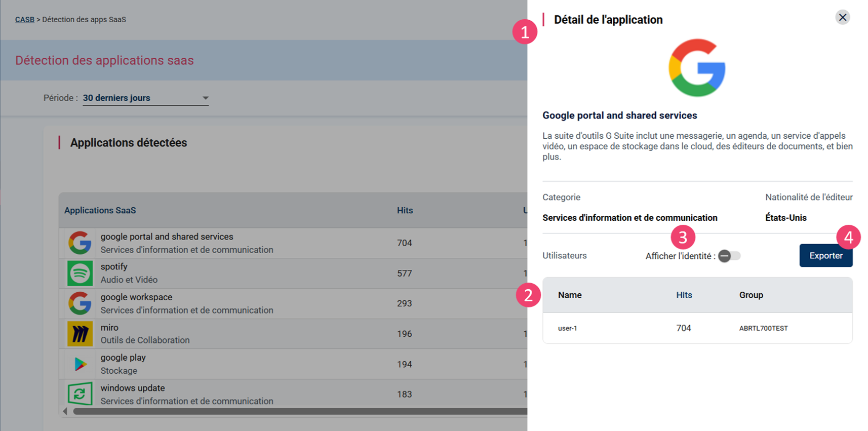Screen dimensions: 868x431
Task: Click the Group column header
Action: (751, 295)
